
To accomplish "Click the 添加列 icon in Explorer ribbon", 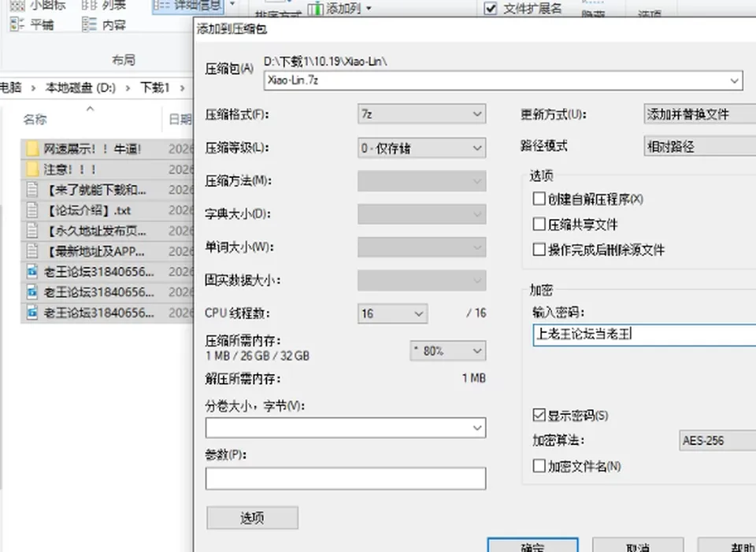I will point(315,8).
